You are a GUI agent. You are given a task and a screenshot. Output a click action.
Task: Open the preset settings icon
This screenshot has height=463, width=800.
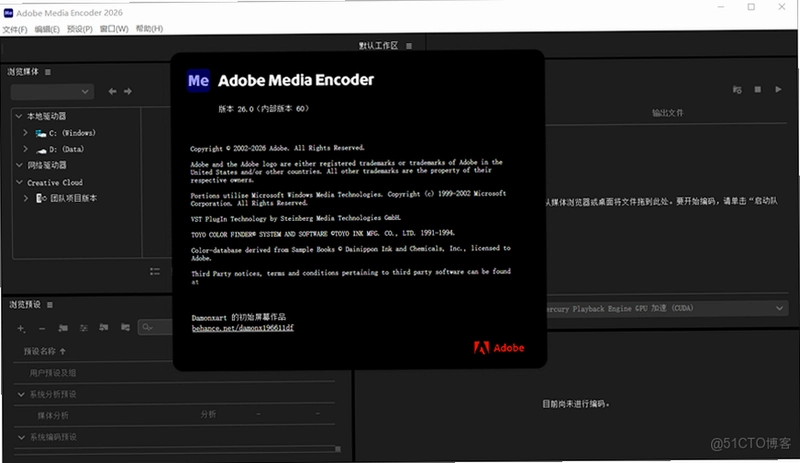[x=84, y=328]
